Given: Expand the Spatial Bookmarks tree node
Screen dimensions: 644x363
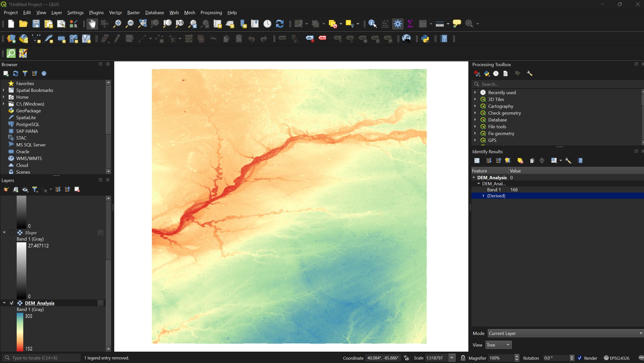Looking at the screenshot, I should (x=4, y=90).
